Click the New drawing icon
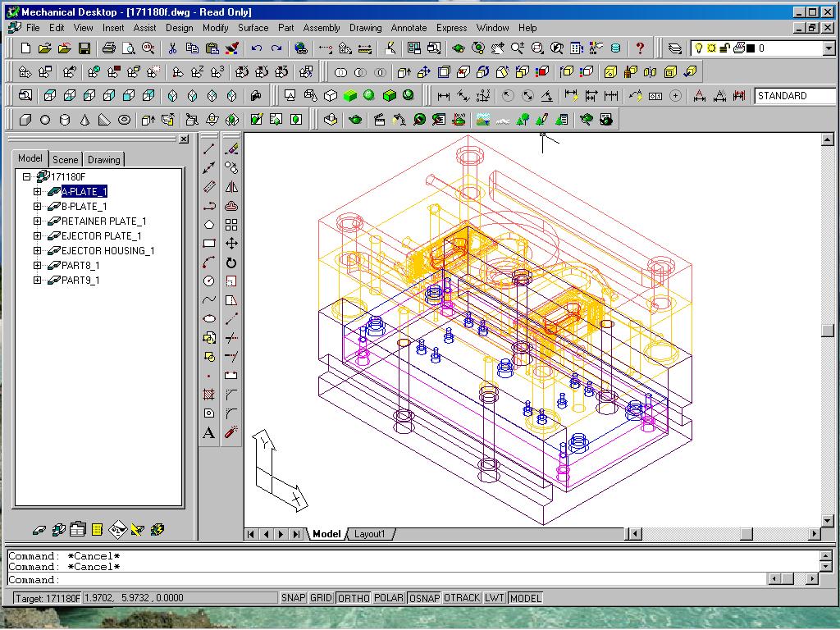840x630 pixels. 25,48
